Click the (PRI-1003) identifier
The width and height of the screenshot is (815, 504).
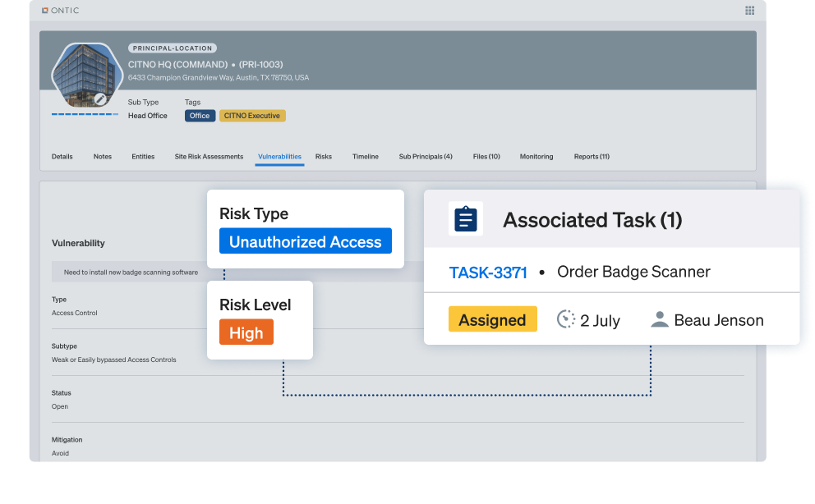pos(261,64)
